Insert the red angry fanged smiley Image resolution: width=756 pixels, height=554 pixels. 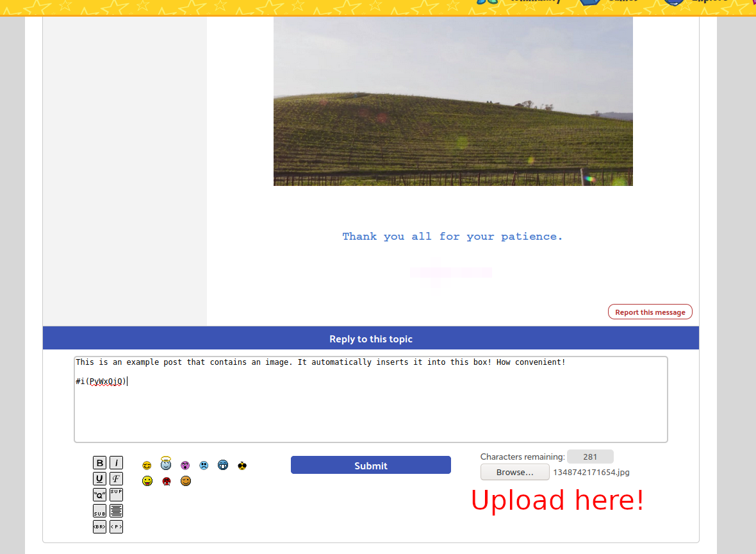point(167,481)
